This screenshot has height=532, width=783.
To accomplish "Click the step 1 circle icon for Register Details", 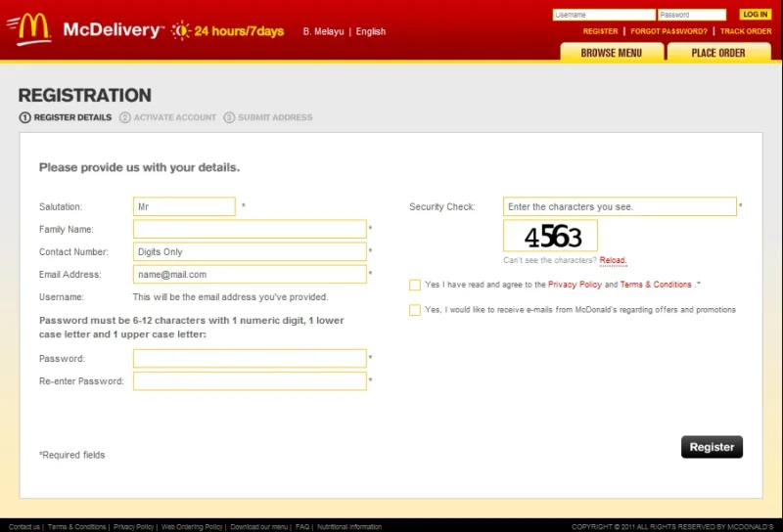I will coord(25,117).
